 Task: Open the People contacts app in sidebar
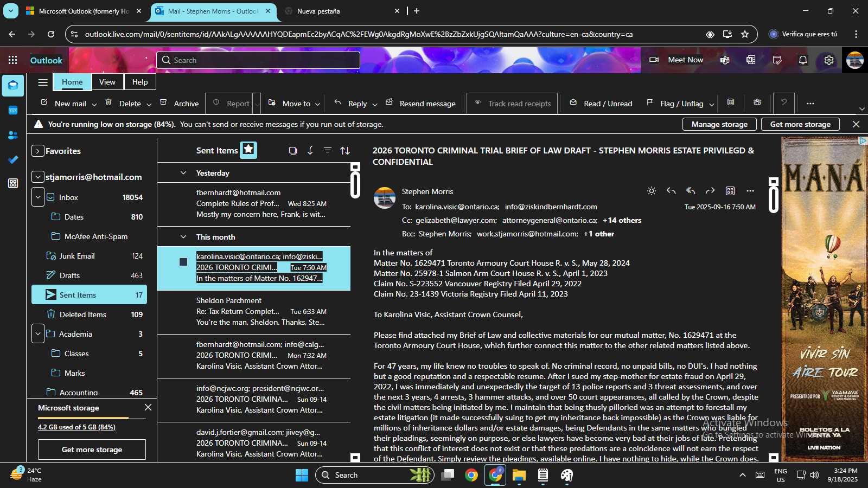tap(13, 135)
